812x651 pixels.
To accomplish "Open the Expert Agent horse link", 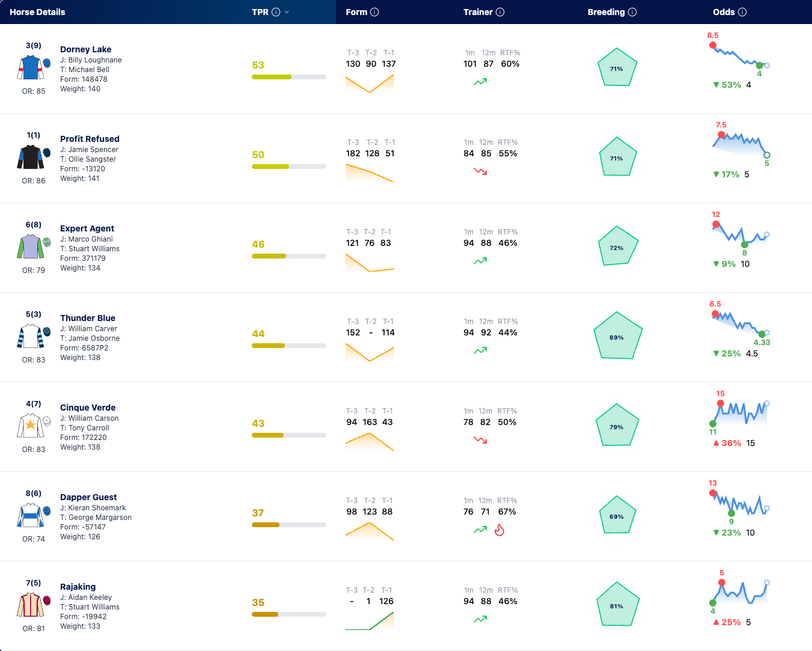I will click(x=87, y=228).
